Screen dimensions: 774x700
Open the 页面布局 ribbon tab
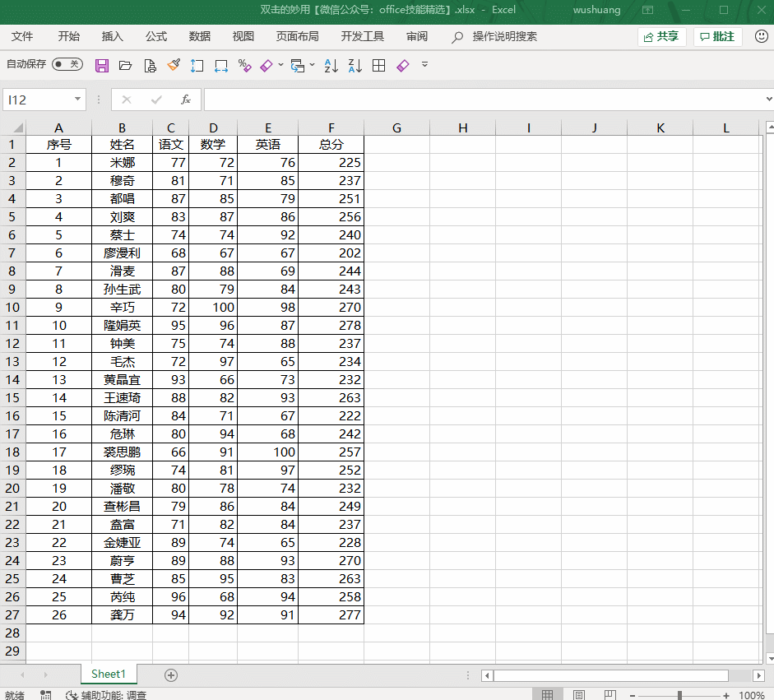pyautogui.click(x=297, y=36)
